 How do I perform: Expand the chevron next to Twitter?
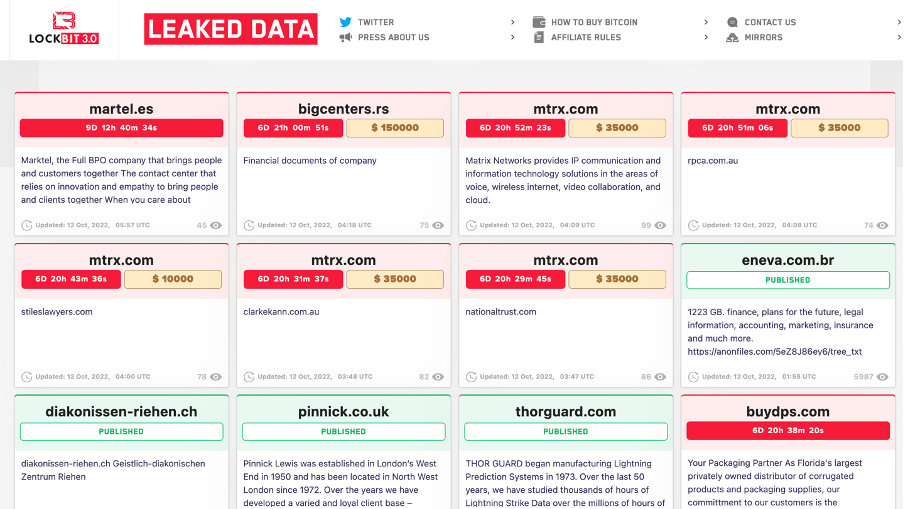(513, 22)
